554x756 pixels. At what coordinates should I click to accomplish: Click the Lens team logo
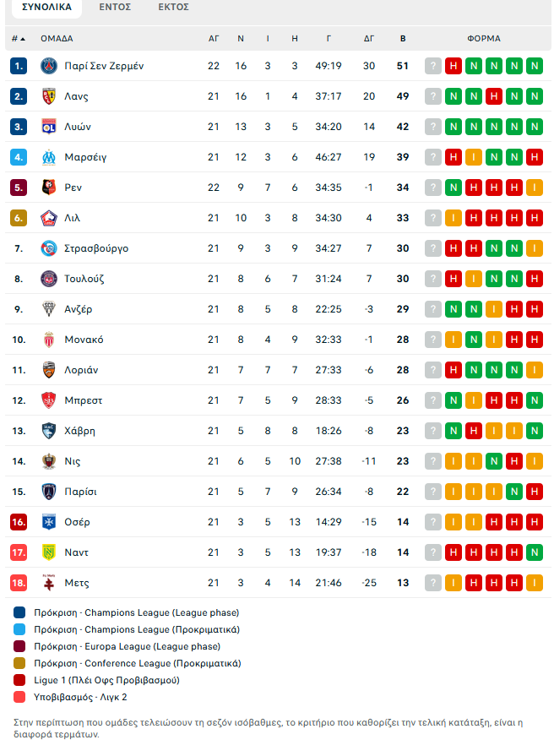coord(48,96)
